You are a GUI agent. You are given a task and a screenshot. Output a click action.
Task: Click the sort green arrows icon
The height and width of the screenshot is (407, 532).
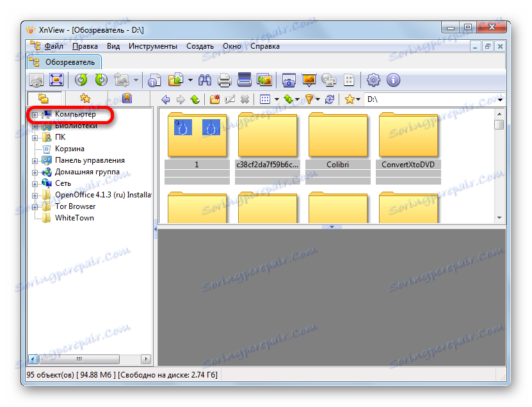pos(288,99)
